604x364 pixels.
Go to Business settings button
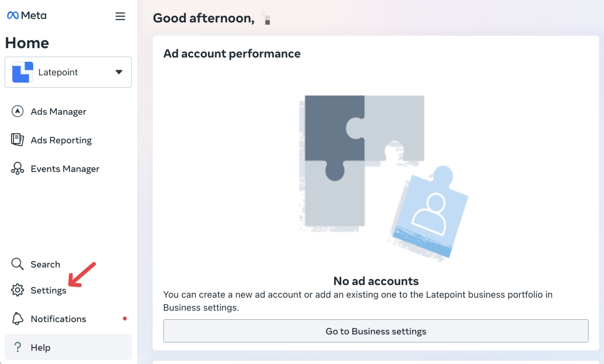pyautogui.click(x=376, y=331)
